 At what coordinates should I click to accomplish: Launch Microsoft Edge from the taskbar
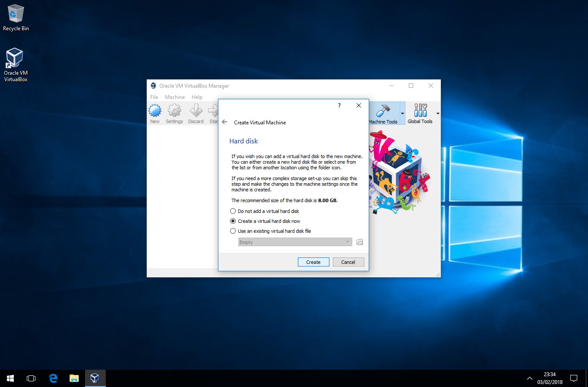53,378
